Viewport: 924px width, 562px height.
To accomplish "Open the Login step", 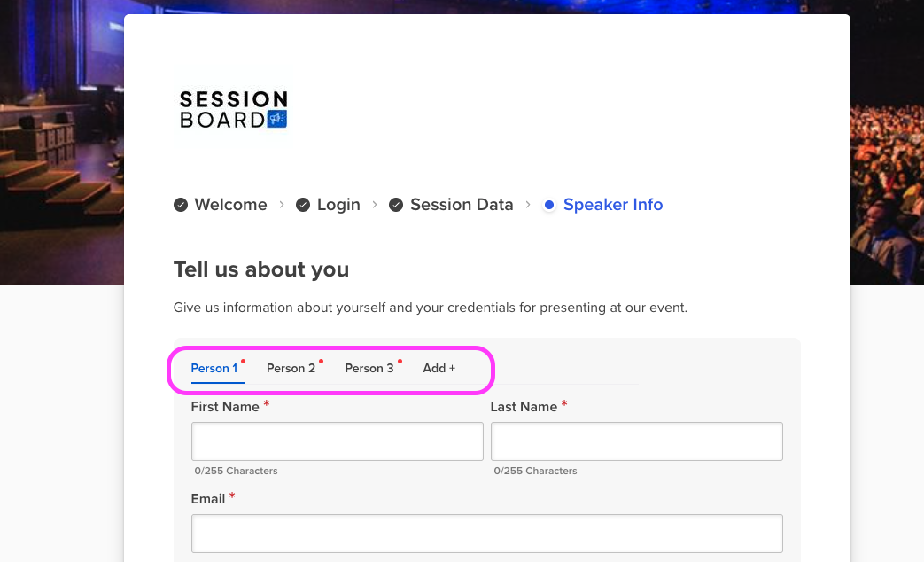I will (x=338, y=204).
